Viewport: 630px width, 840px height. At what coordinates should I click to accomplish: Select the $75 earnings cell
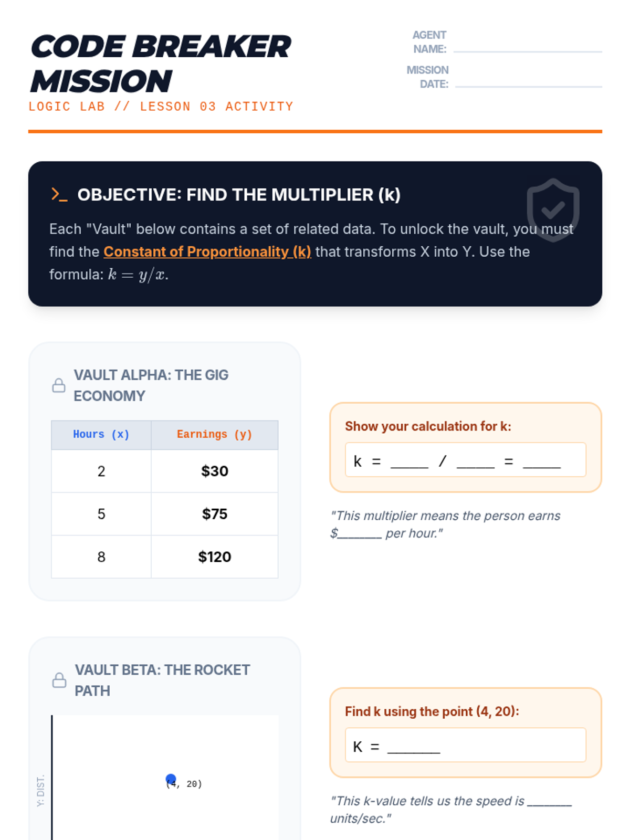(214, 514)
